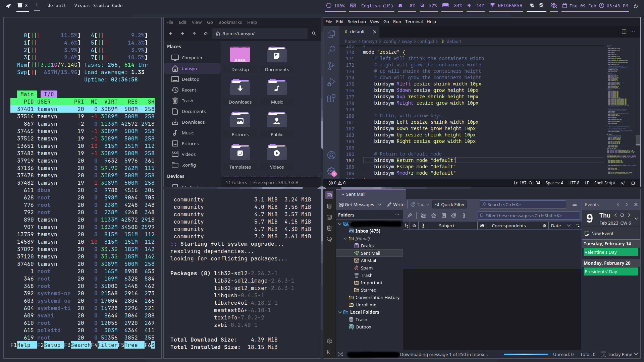
Task: Open the Address Book space in Thunderbird
Action: 329,206
